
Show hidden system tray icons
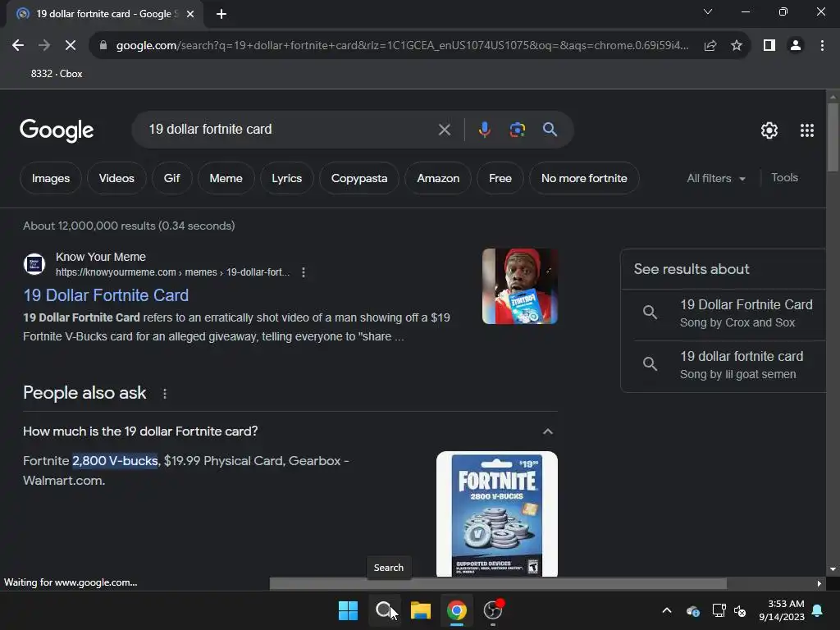(667, 610)
